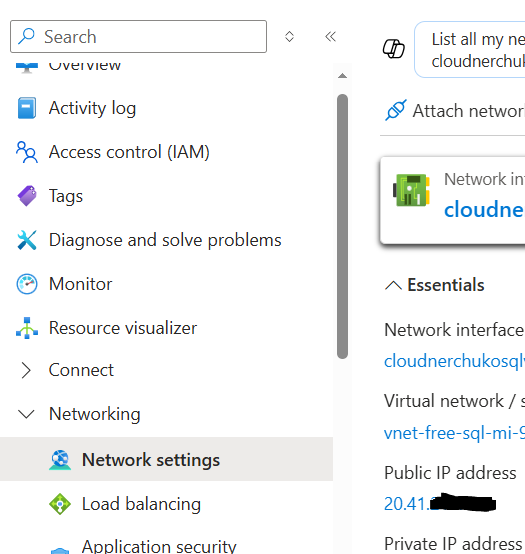Open Diagnose and solve problems
Image resolution: width=525 pixels, height=554 pixels.
tap(166, 240)
